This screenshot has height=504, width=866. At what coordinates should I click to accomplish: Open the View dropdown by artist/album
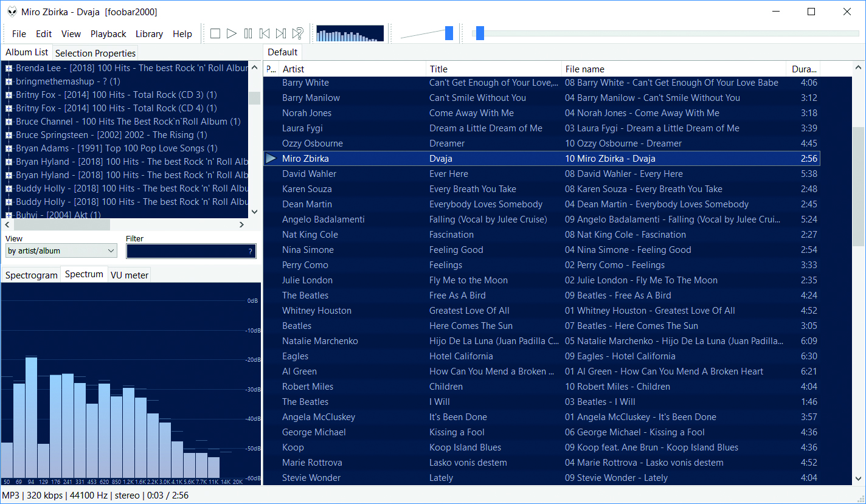[61, 250]
